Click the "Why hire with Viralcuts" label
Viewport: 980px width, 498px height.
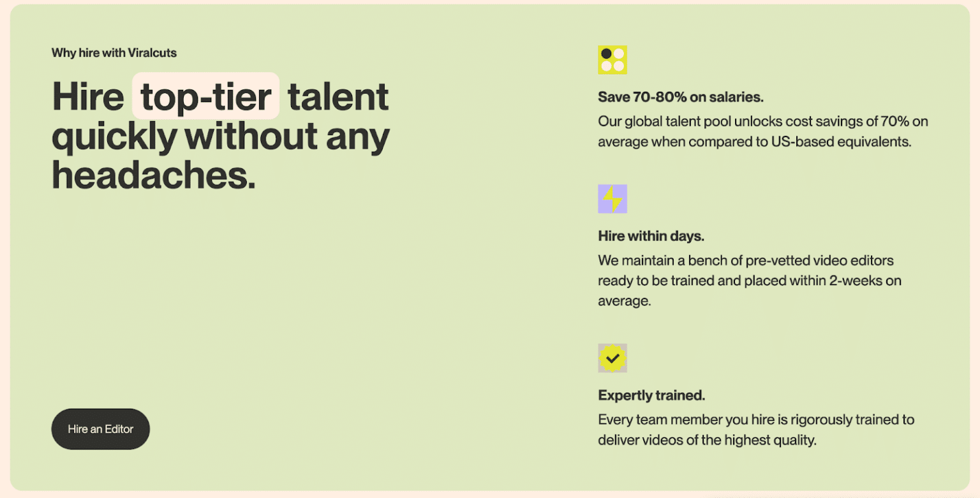click(x=114, y=53)
